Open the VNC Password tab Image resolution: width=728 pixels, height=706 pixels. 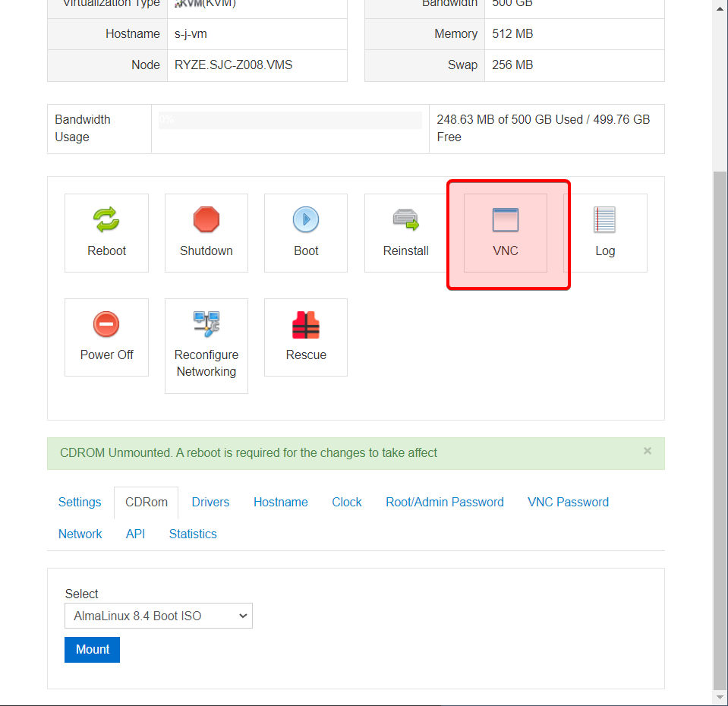568,502
